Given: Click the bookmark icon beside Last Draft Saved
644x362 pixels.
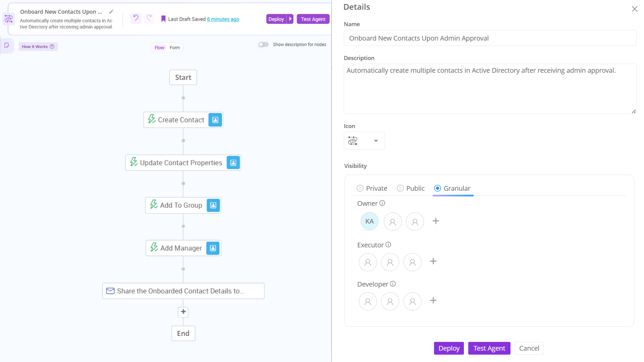Looking at the screenshot, I should (163, 19).
